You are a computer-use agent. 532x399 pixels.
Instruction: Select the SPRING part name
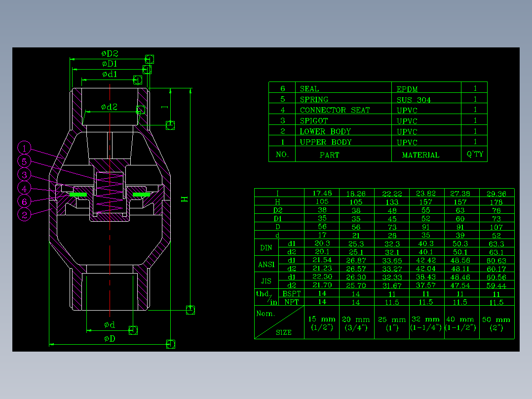[x=314, y=99]
